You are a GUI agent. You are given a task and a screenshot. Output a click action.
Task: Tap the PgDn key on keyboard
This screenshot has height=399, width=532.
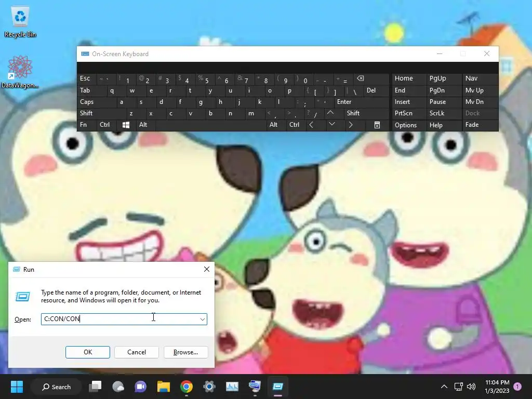443,90
